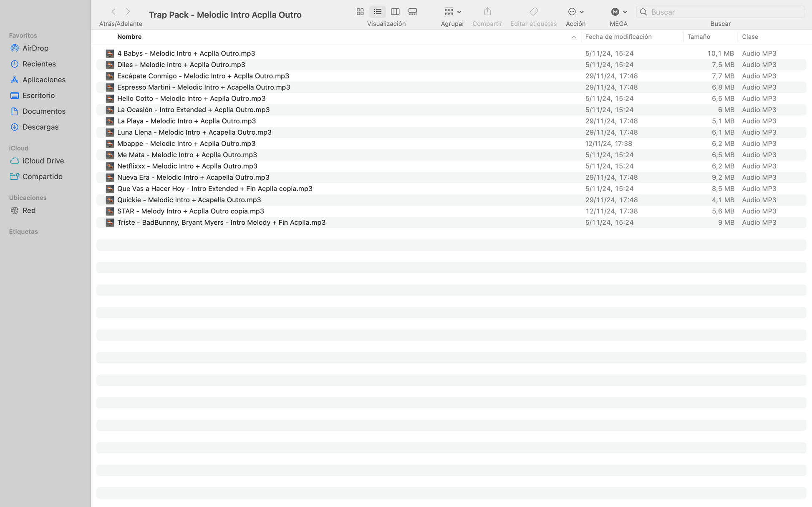Image resolution: width=812 pixels, height=507 pixels.
Task: Select the Mbappe mp3 file
Action: tap(186, 143)
